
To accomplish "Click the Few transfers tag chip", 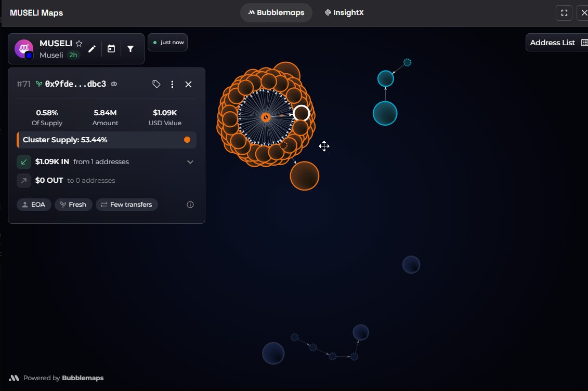I will (127, 205).
